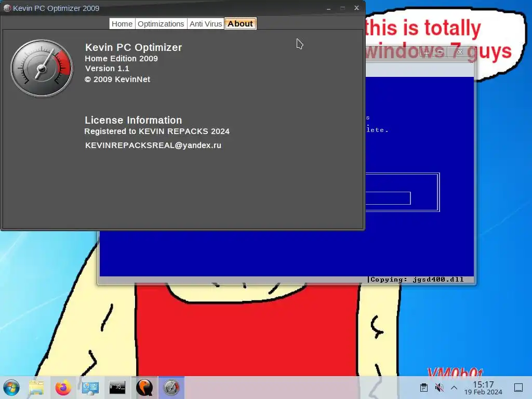
Task: Open the file manager taskbar icon
Action: [x=36, y=388]
